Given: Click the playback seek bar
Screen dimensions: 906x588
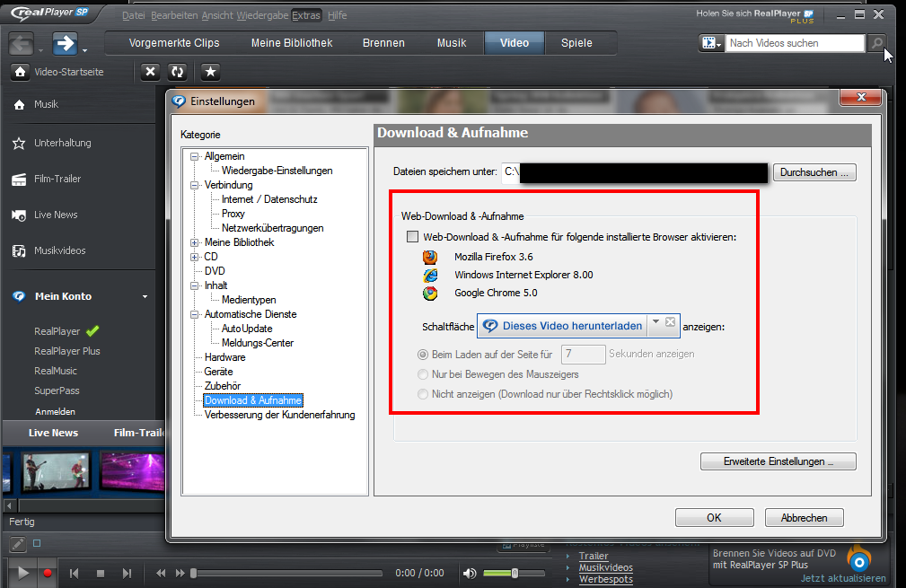Looking at the screenshot, I should click(287, 573).
